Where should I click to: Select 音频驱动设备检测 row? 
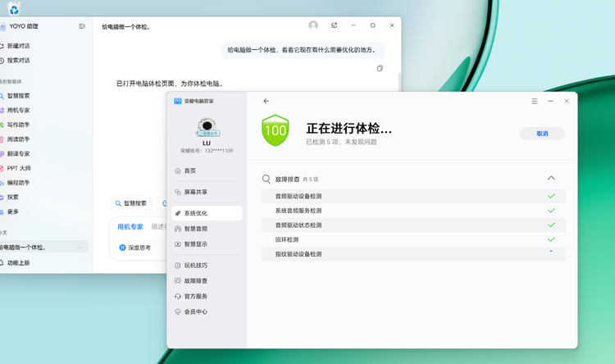[413, 196]
